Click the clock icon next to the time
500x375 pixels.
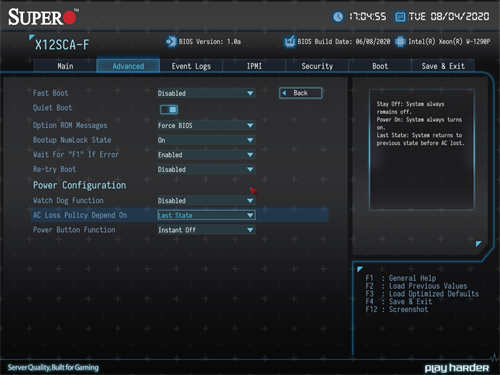click(338, 17)
